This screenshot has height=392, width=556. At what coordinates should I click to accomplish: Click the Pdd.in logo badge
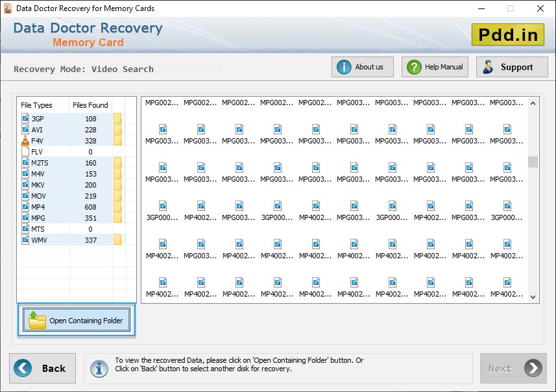point(508,35)
